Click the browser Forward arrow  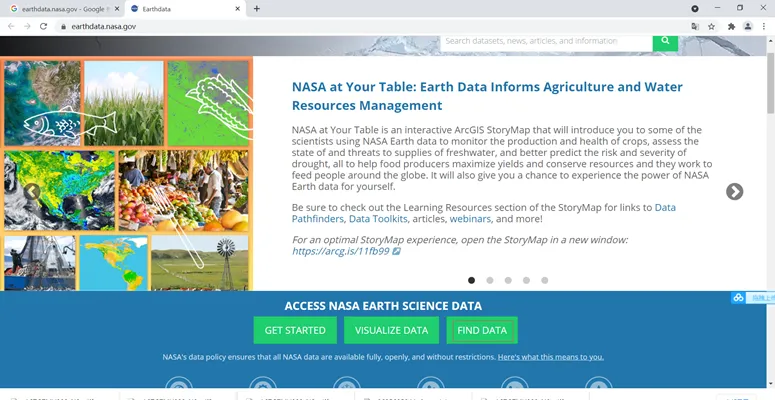click(x=27, y=26)
